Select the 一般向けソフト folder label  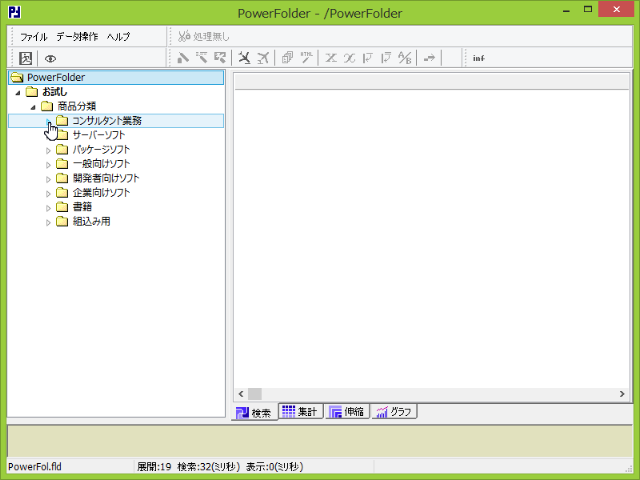click(101, 164)
